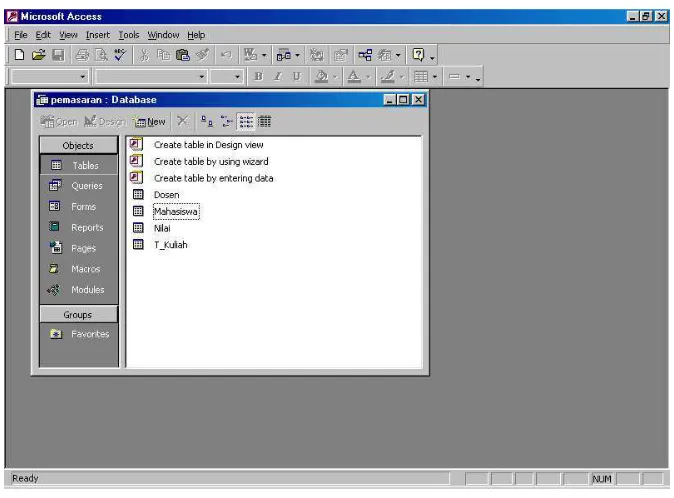This screenshot has width=674, height=498.
Task: Click the Print icon in toolbar
Action: click(x=82, y=55)
